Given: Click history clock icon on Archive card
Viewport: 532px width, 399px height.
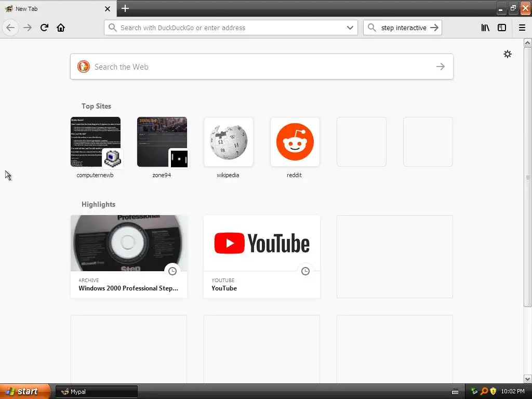Looking at the screenshot, I should coord(172,271).
